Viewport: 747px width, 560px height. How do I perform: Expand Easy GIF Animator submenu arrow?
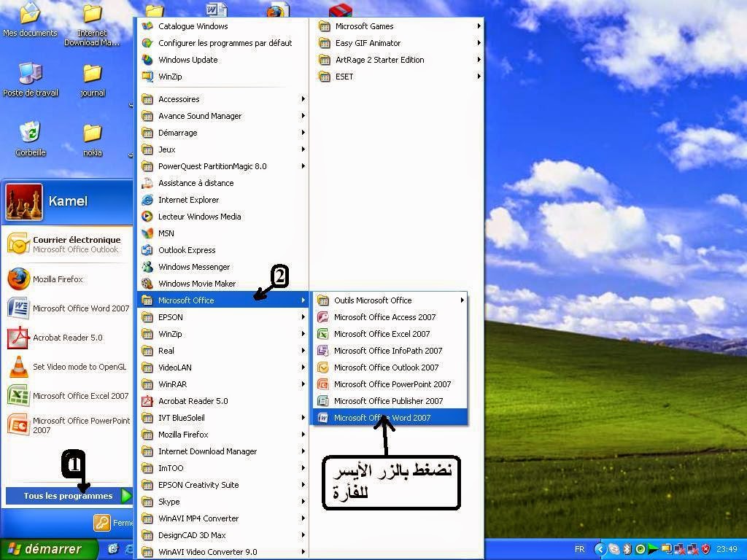coord(479,43)
